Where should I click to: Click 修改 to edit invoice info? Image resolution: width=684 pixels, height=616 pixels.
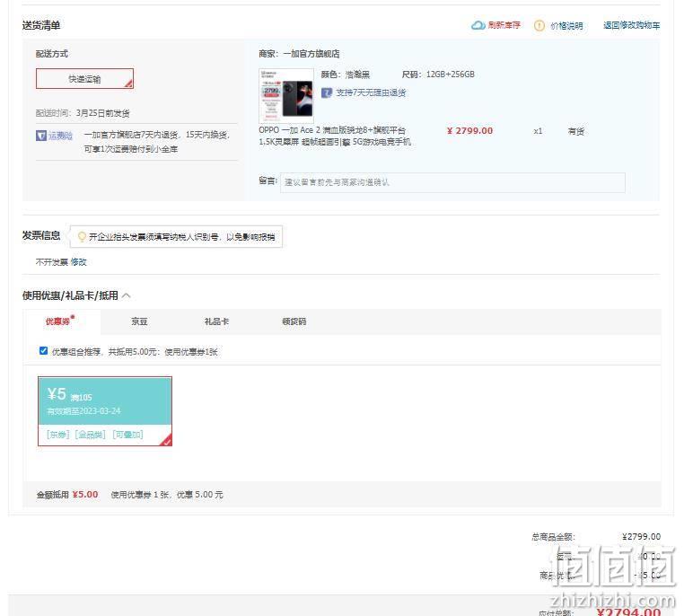78,262
